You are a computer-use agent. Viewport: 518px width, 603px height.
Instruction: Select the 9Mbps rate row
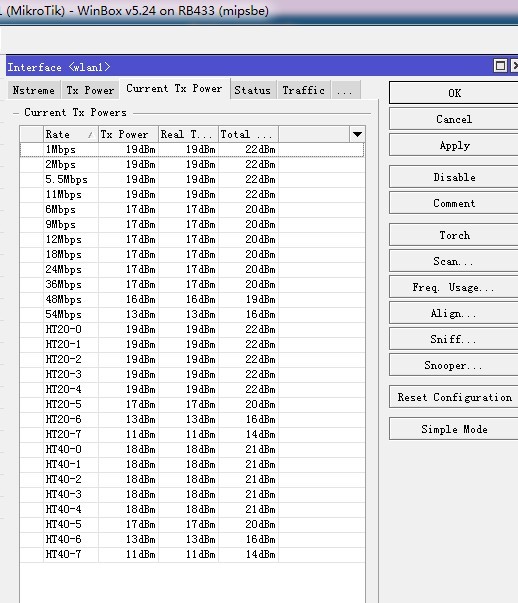point(192,224)
